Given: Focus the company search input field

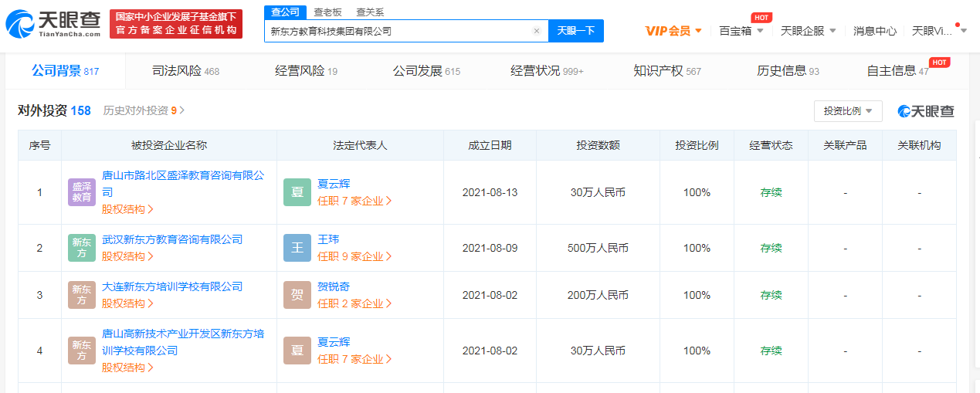Looking at the screenshot, I should coord(398,31).
